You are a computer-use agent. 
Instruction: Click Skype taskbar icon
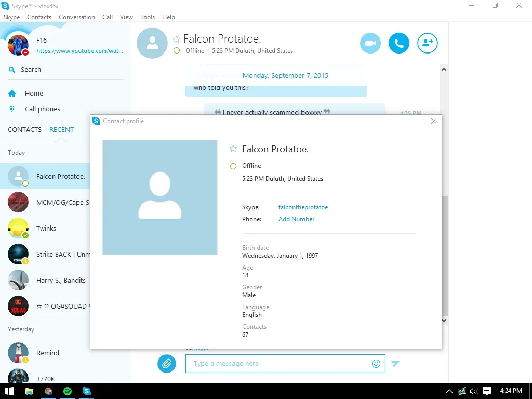pyautogui.click(x=87, y=391)
